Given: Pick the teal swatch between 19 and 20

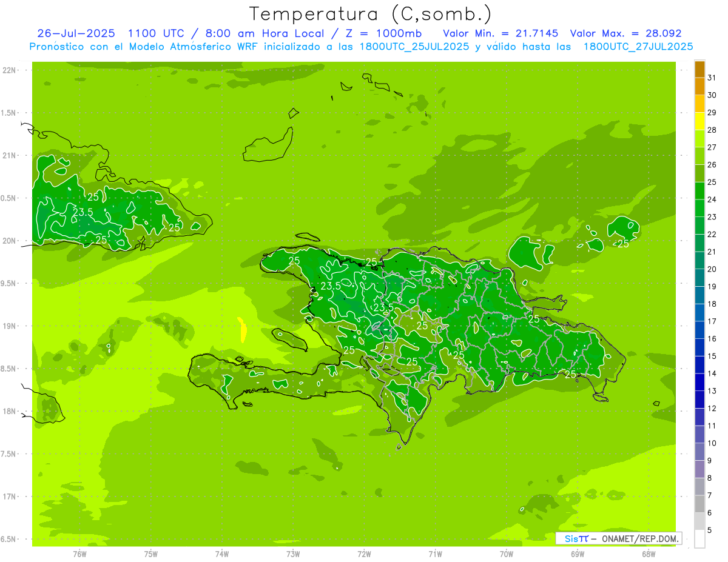Looking at the screenshot, I should click(x=699, y=278).
